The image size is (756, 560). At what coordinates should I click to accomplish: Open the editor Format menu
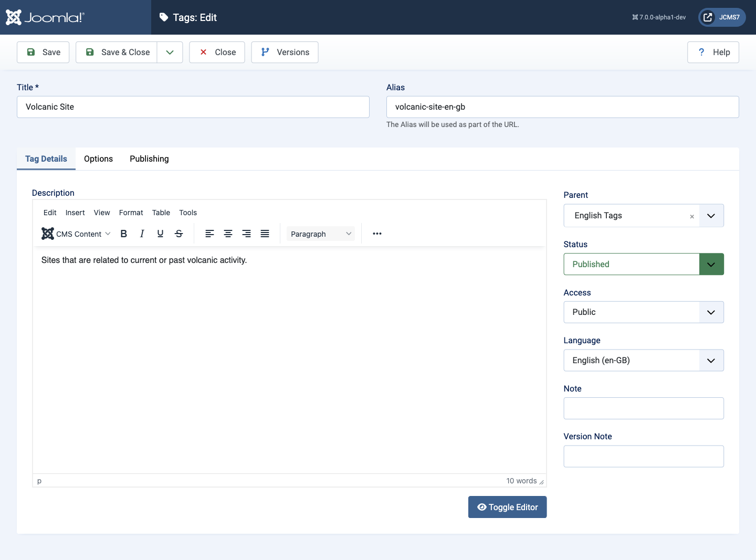(x=131, y=213)
